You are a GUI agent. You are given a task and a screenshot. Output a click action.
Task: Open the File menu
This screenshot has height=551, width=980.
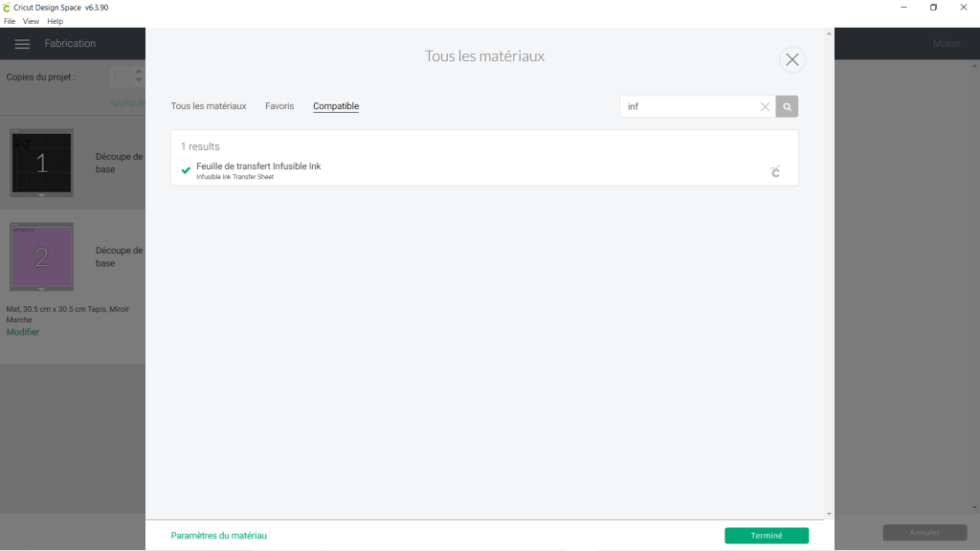[x=10, y=21]
